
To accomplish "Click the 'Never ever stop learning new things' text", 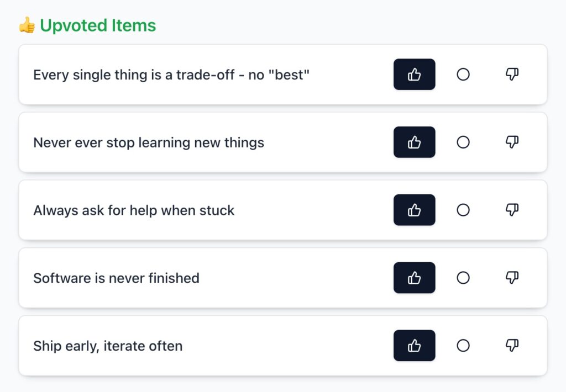I will pyautogui.click(x=149, y=143).
